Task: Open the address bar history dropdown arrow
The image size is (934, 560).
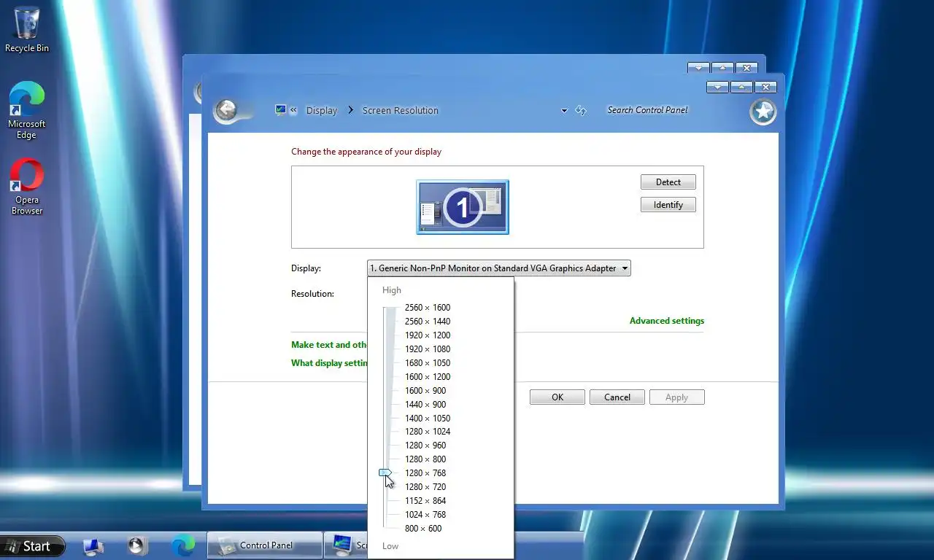Action: [x=564, y=111]
